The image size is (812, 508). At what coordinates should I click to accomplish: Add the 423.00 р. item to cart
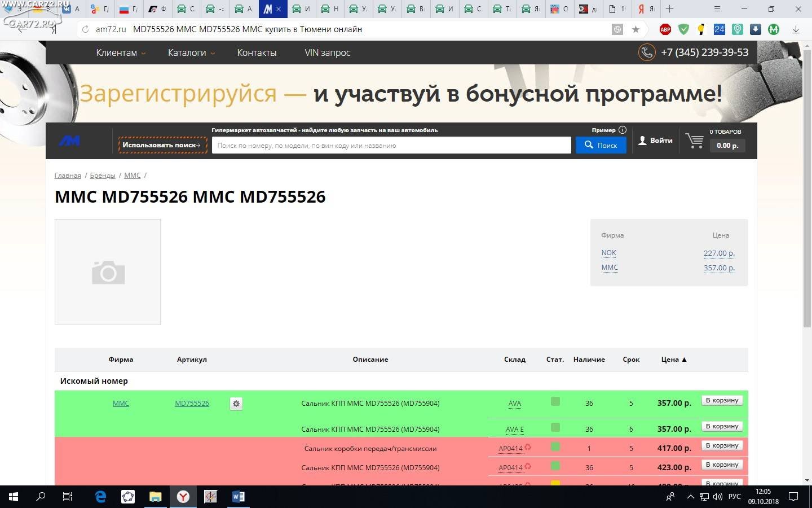click(x=722, y=465)
